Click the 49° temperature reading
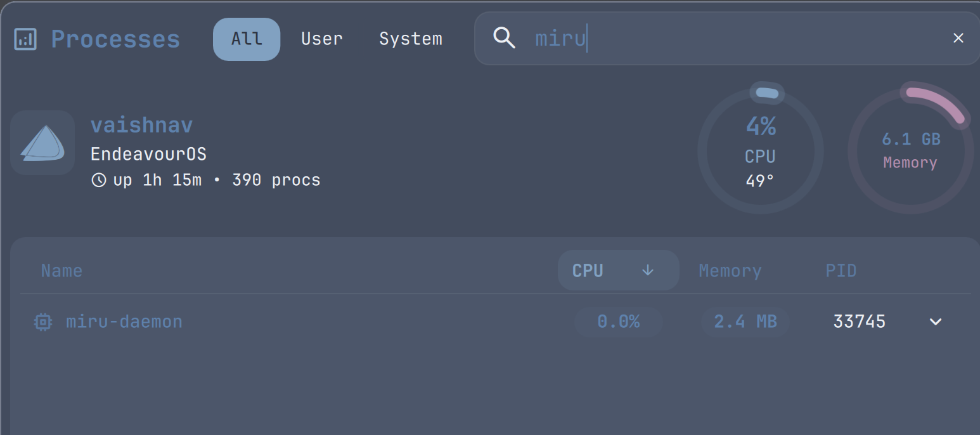Viewport: 980px width, 435px height. [760, 181]
